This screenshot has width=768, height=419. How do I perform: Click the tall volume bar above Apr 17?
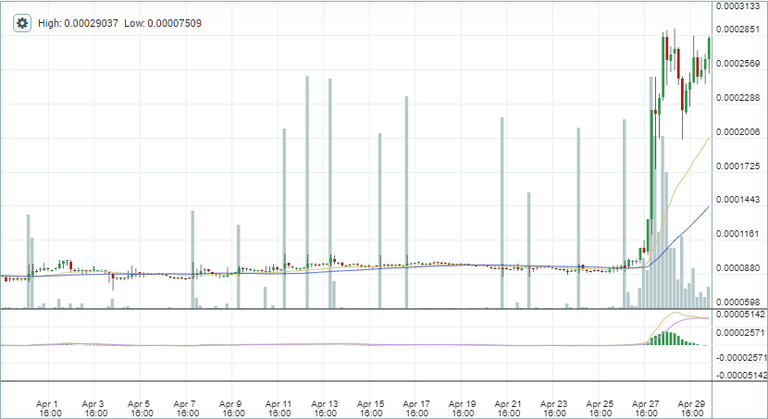(x=406, y=200)
